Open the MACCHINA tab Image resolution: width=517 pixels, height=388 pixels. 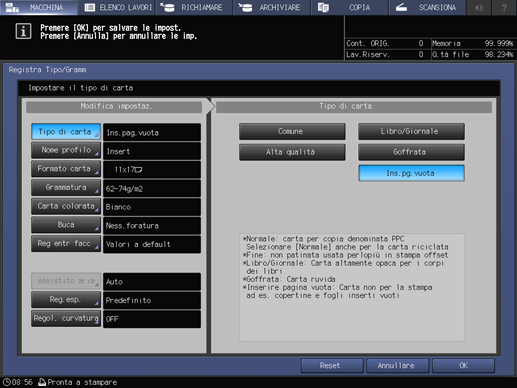pos(39,7)
